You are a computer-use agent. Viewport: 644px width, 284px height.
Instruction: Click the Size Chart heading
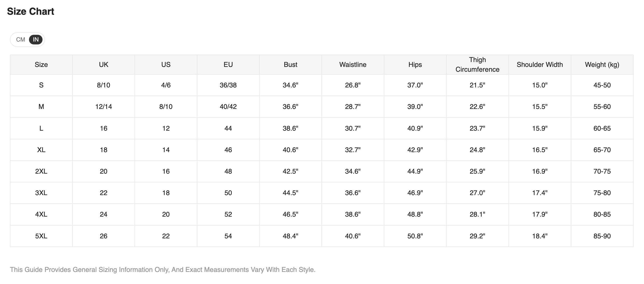(30, 12)
